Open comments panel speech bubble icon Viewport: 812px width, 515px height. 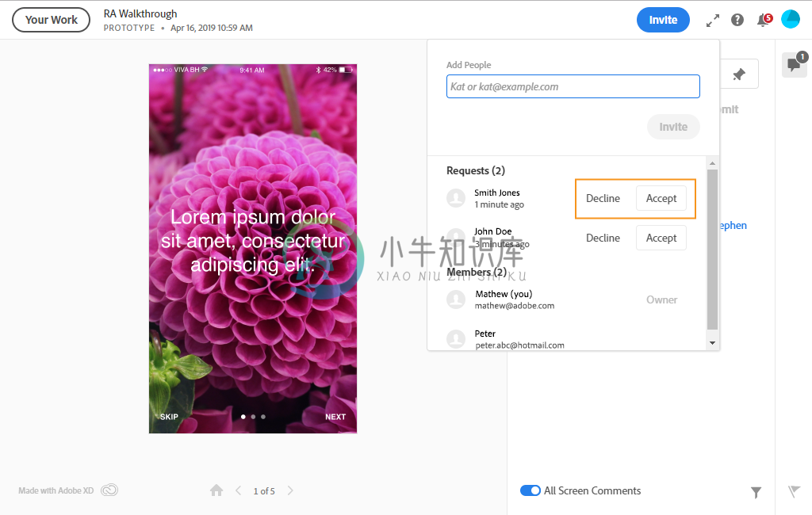pyautogui.click(x=794, y=65)
